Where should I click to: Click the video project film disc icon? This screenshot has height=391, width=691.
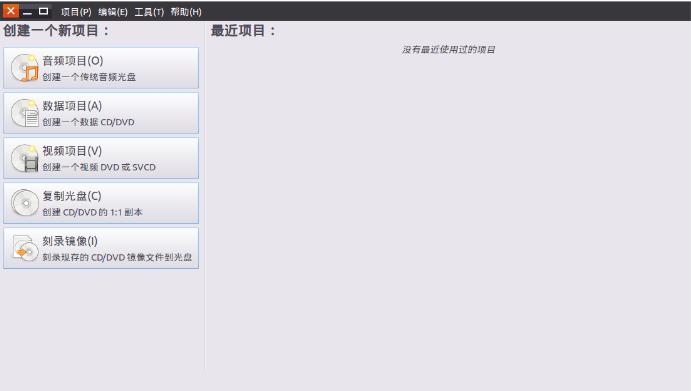click(x=25, y=158)
